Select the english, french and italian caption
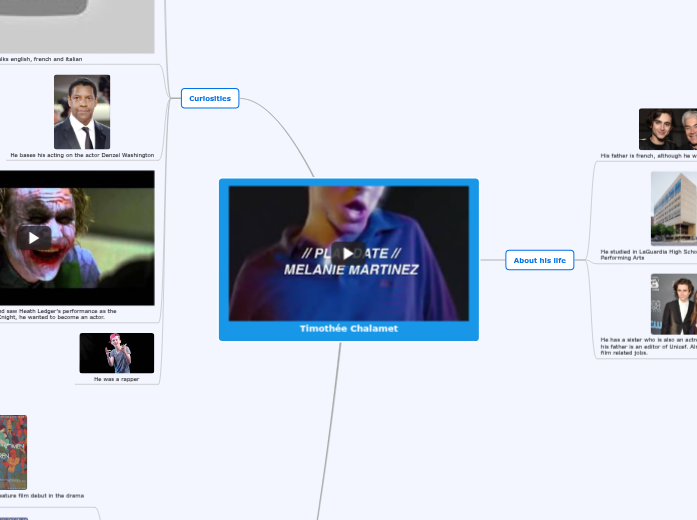Viewport: 697px width, 520px height. [40, 59]
